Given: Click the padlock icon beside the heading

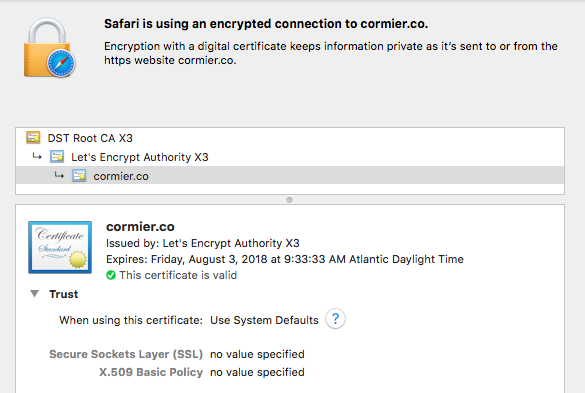Looking at the screenshot, I should click(x=49, y=47).
